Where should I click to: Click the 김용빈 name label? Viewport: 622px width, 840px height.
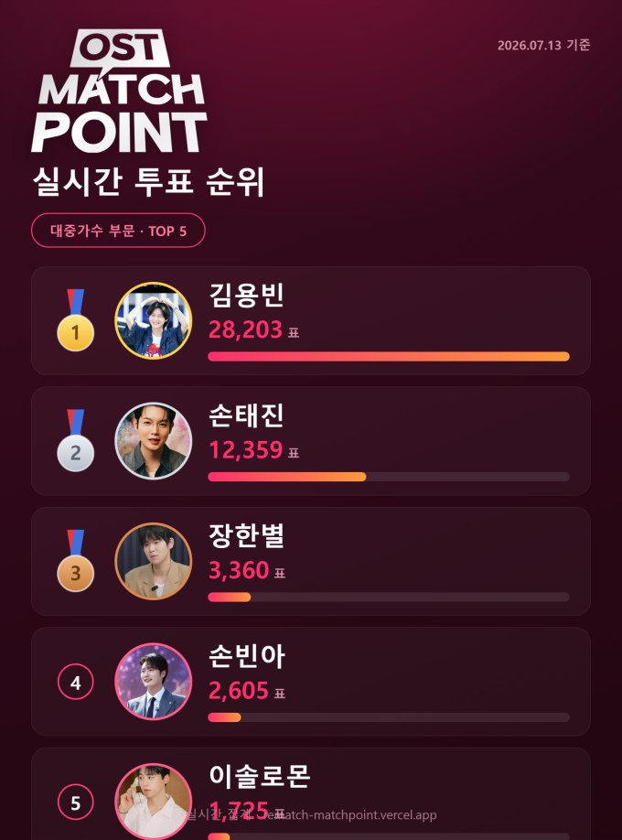(246, 296)
